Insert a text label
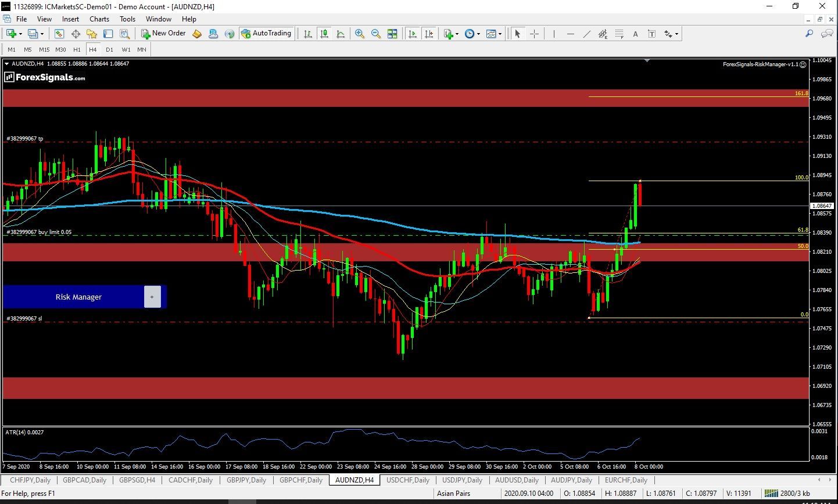838x504 pixels. [651, 34]
